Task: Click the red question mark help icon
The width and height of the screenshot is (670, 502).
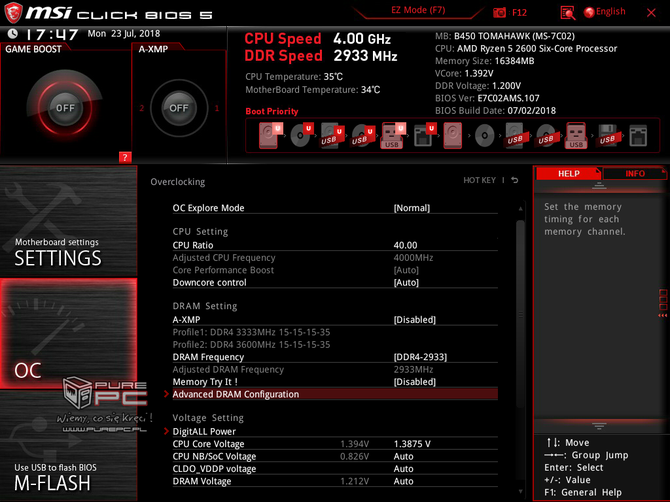Action: coord(125,157)
